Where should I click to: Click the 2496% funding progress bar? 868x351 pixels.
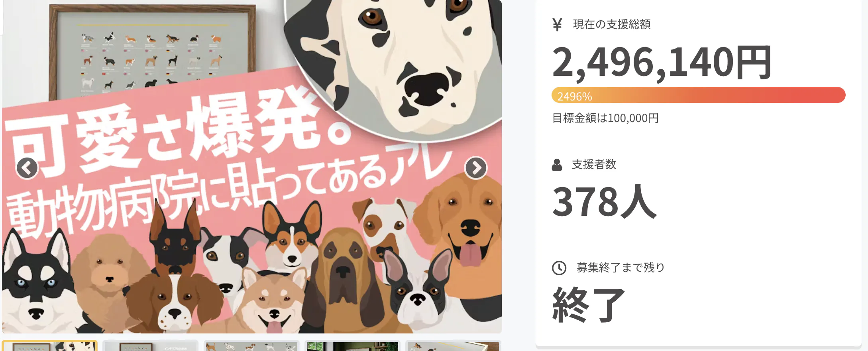click(698, 95)
